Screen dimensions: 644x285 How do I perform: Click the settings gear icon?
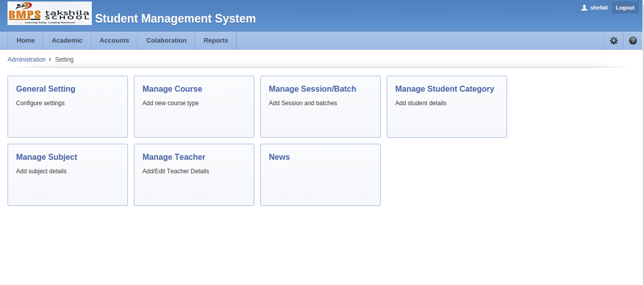point(613,41)
